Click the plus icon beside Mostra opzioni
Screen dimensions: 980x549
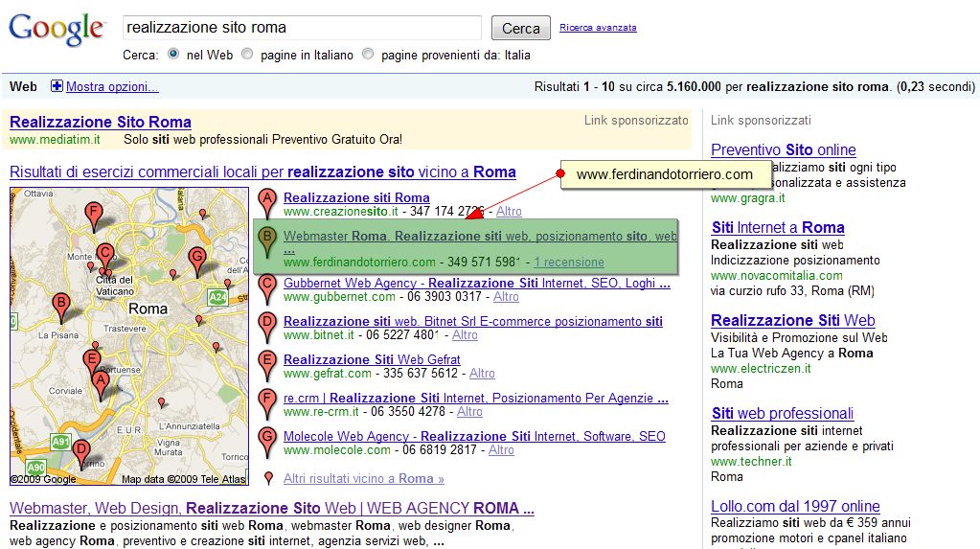click(x=57, y=86)
